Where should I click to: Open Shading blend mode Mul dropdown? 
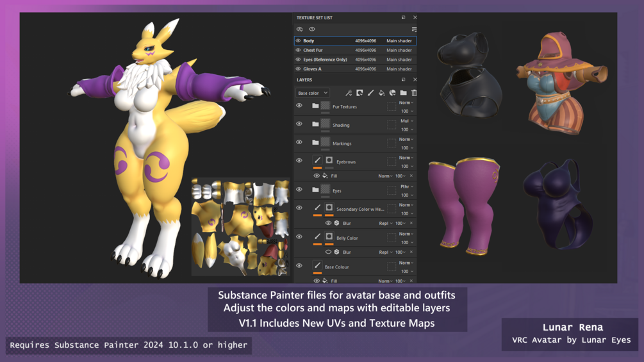point(407,121)
